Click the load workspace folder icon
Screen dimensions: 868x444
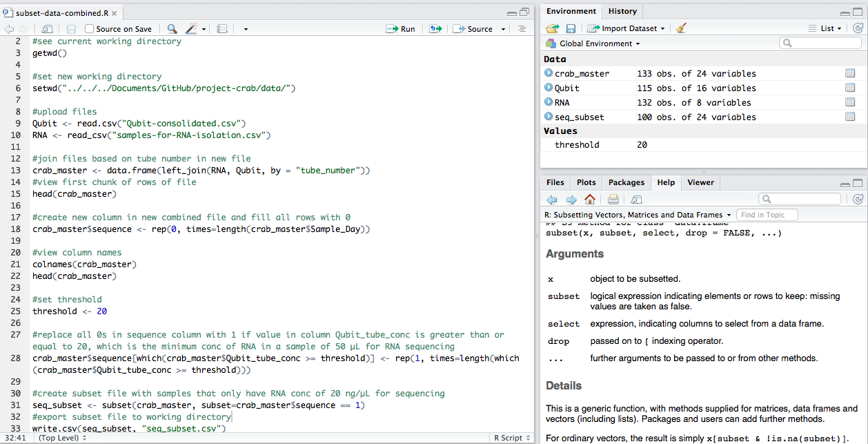coord(552,28)
